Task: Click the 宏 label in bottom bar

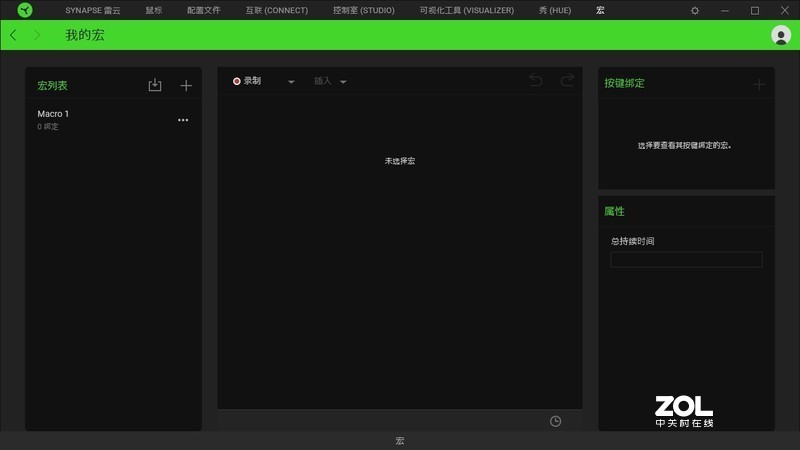Action: (400, 440)
